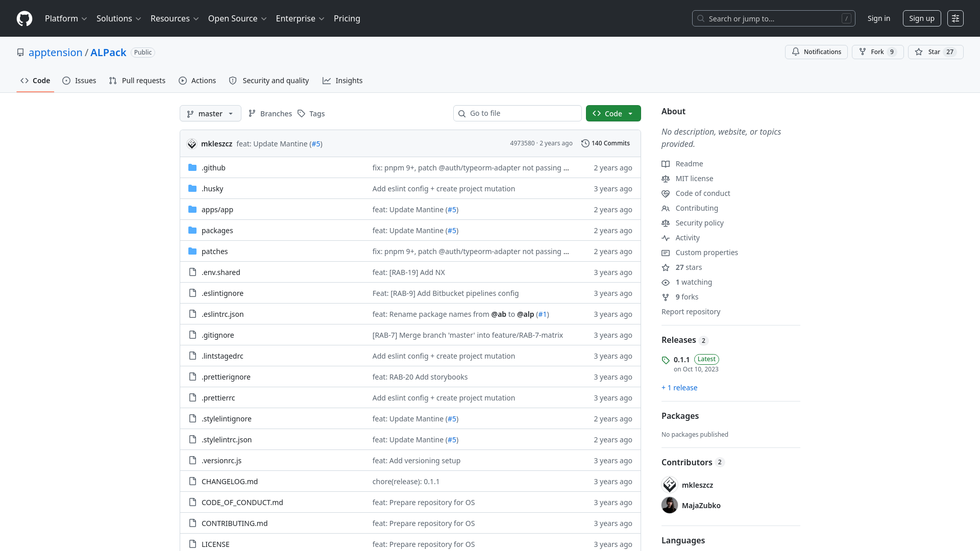Focus the Search or jump to field

tap(774, 18)
